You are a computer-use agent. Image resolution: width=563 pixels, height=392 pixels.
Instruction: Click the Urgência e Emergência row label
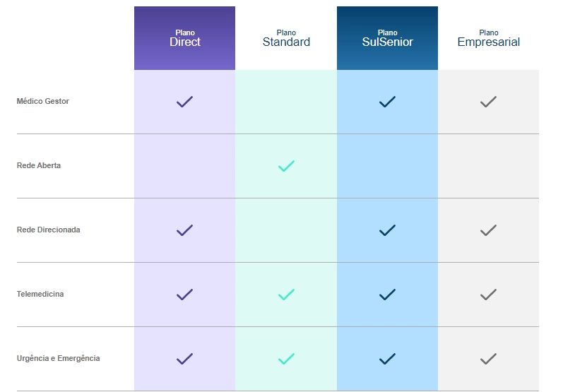pyautogui.click(x=58, y=359)
